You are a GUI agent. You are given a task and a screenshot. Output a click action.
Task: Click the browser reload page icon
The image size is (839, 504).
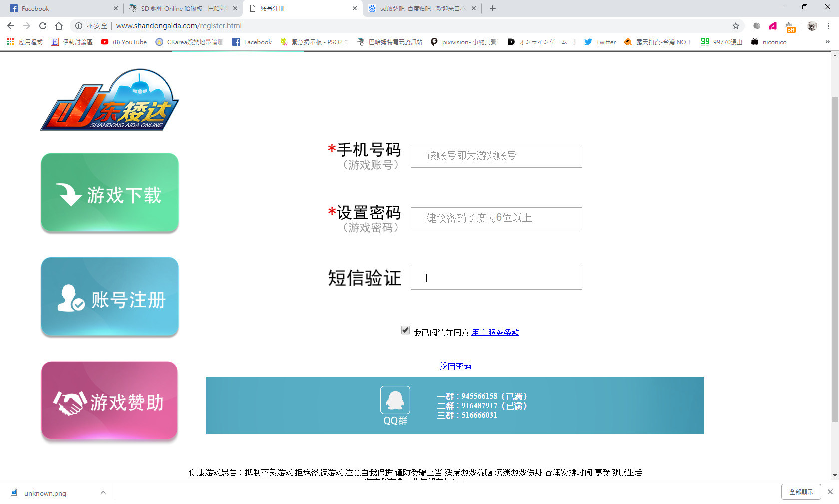(43, 26)
